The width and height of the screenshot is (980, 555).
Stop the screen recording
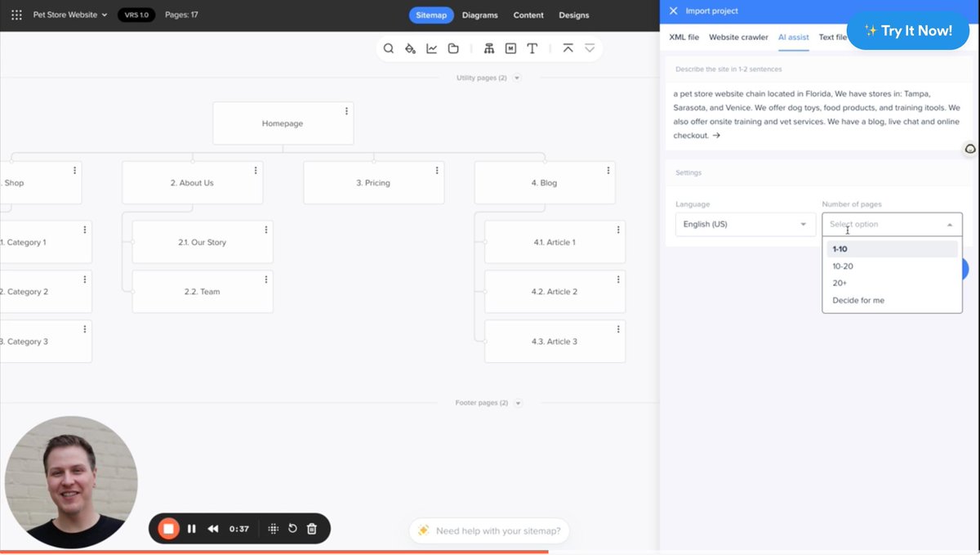168,529
